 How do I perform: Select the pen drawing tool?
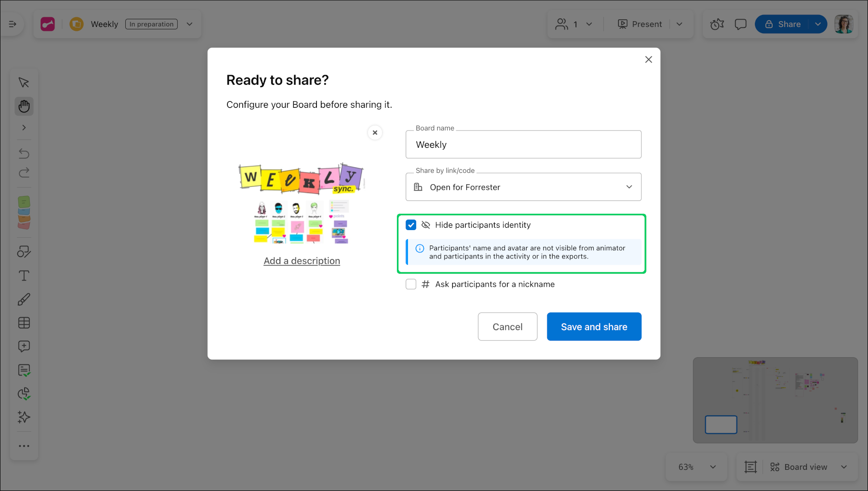coord(24,299)
